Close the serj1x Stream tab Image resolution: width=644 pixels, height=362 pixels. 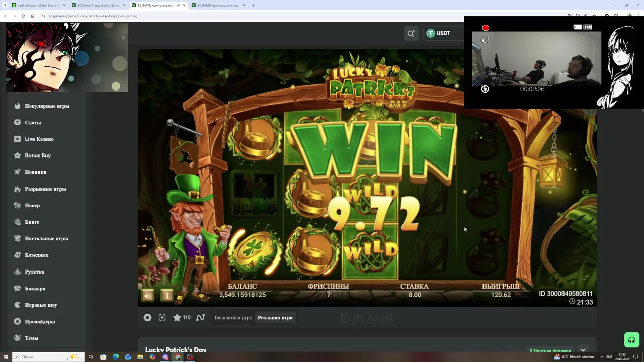click(64, 5)
